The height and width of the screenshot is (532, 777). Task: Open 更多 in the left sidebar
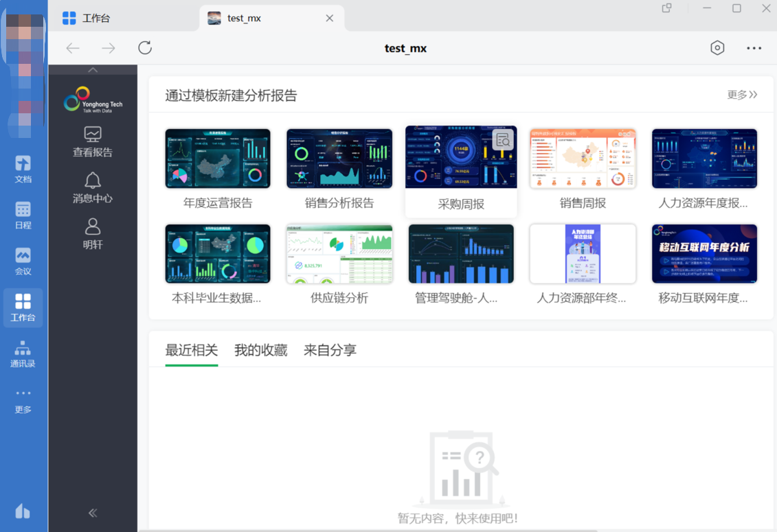click(23, 400)
